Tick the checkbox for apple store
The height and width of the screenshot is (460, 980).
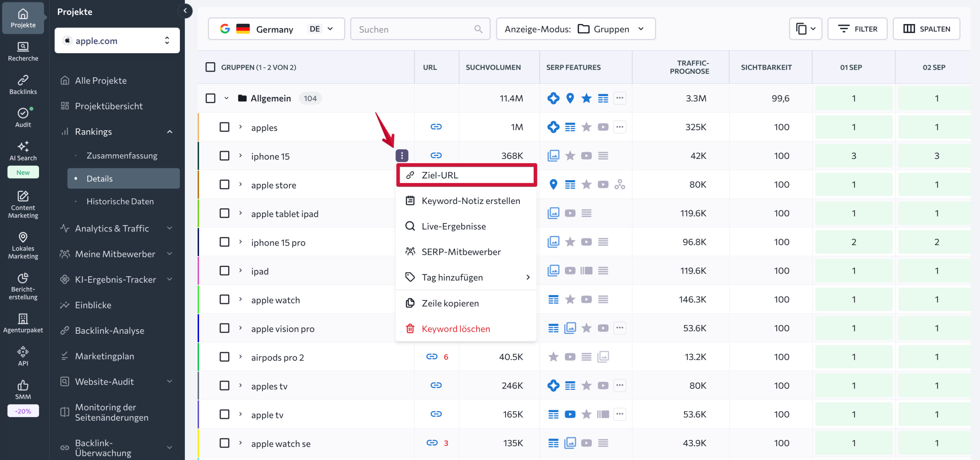click(x=224, y=184)
